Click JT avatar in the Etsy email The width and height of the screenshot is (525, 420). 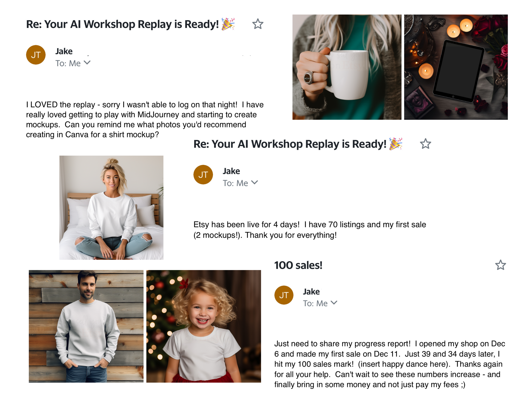tap(203, 175)
